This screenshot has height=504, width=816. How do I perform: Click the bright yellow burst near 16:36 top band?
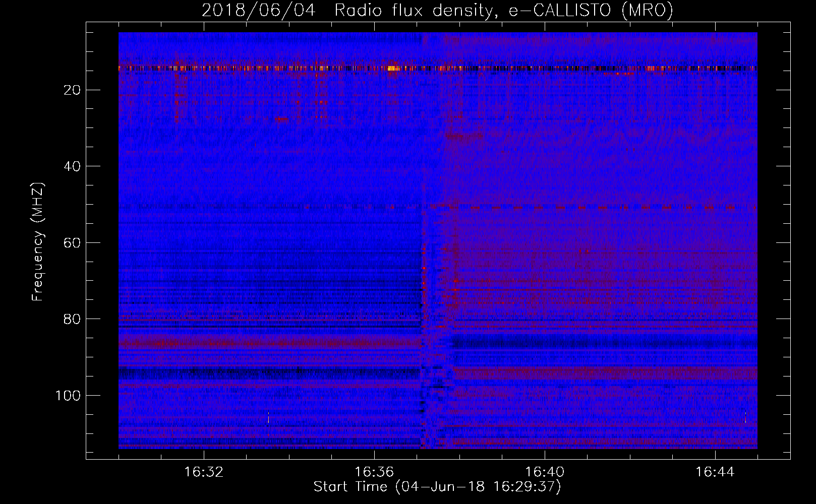point(394,68)
